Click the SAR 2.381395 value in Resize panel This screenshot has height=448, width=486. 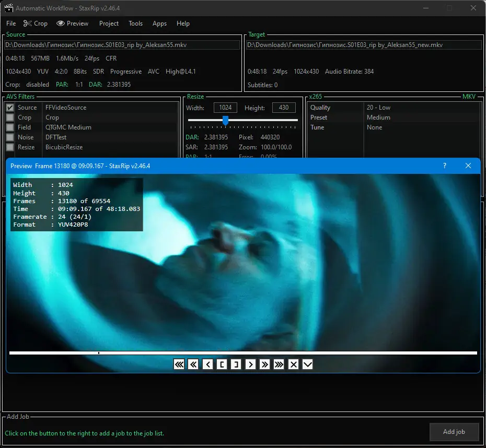pos(216,147)
